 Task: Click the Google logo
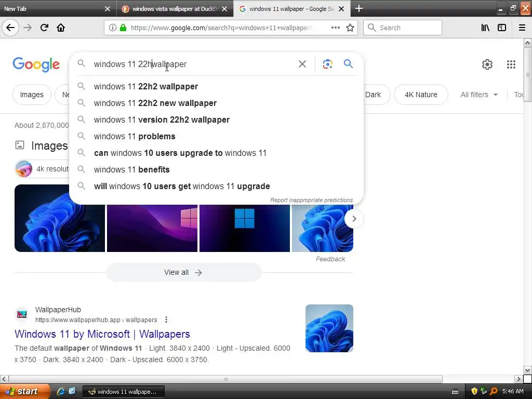pos(36,64)
